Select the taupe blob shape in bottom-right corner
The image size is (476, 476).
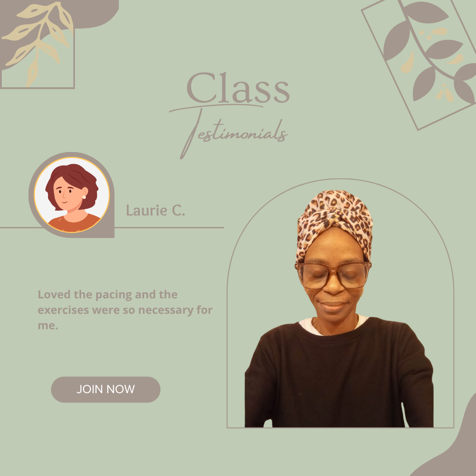coord(449,443)
